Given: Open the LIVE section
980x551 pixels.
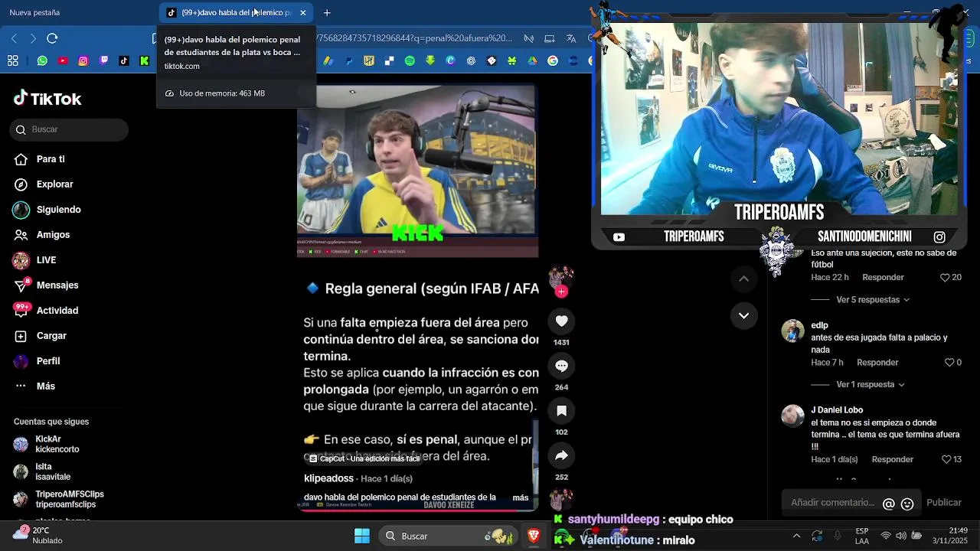Looking at the screenshot, I should pyautogui.click(x=35, y=260).
